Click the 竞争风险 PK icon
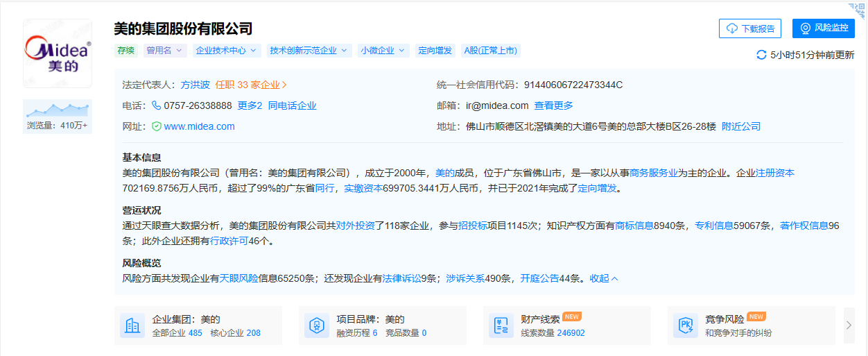This screenshot has height=356, width=868. (x=686, y=325)
